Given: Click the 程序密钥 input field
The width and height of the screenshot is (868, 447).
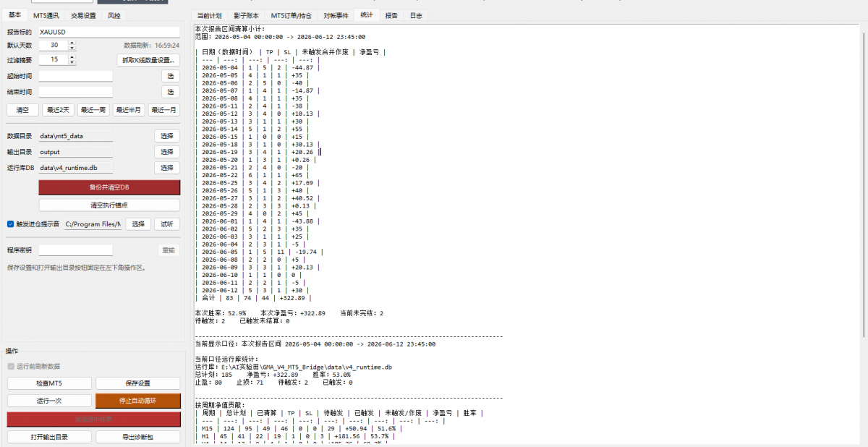Looking at the screenshot, I should pyautogui.click(x=76, y=250).
